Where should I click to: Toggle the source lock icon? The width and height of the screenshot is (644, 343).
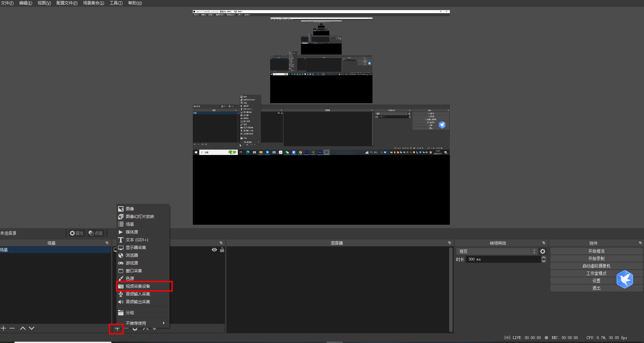click(x=222, y=250)
